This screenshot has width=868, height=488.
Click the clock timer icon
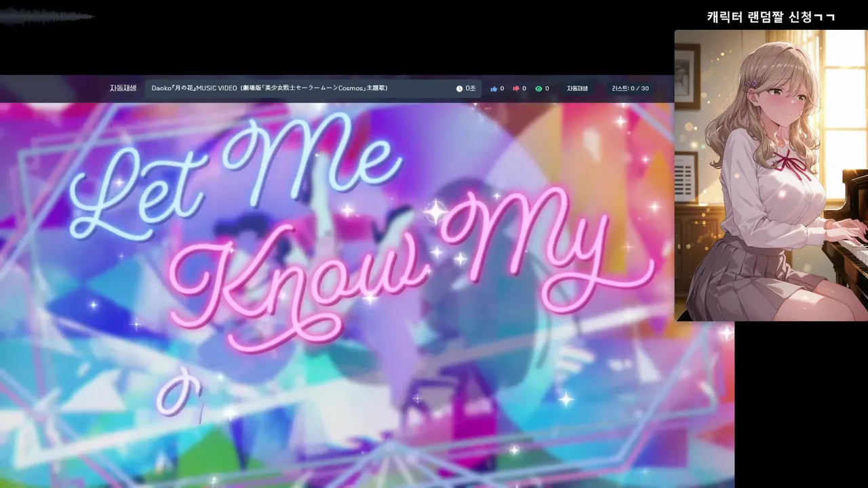pyautogui.click(x=459, y=89)
